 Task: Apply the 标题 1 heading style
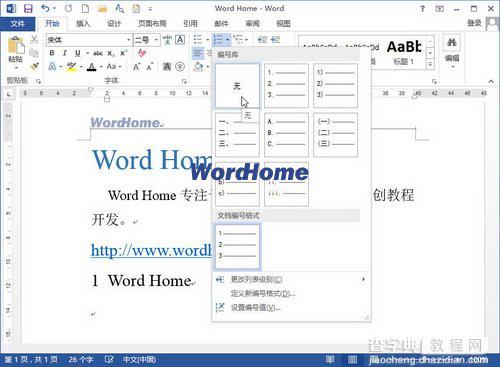[x=404, y=53]
